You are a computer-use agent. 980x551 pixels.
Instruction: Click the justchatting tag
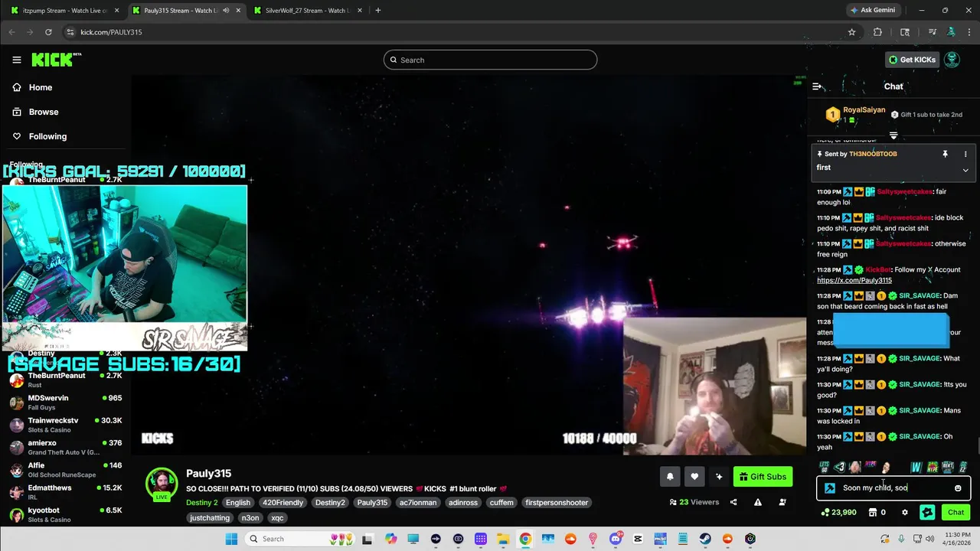tap(210, 518)
